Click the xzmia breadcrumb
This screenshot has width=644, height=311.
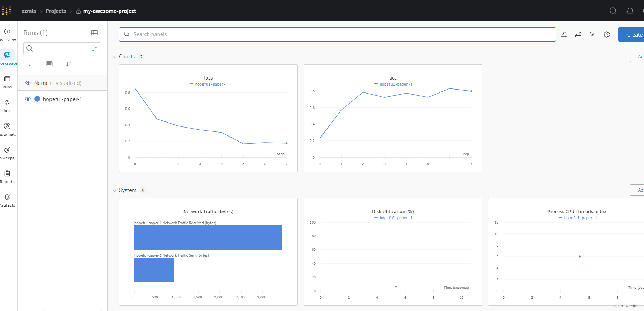click(x=29, y=11)
